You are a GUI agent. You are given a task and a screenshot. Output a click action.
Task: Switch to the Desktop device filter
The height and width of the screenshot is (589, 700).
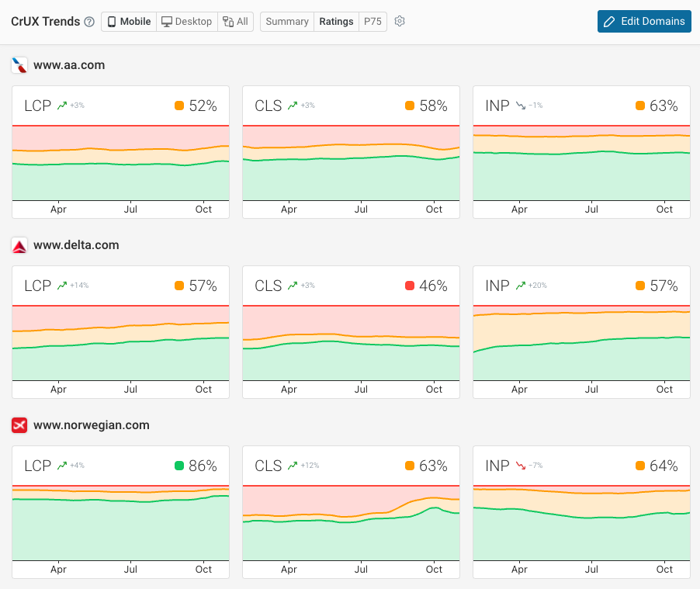coord(186,21)
